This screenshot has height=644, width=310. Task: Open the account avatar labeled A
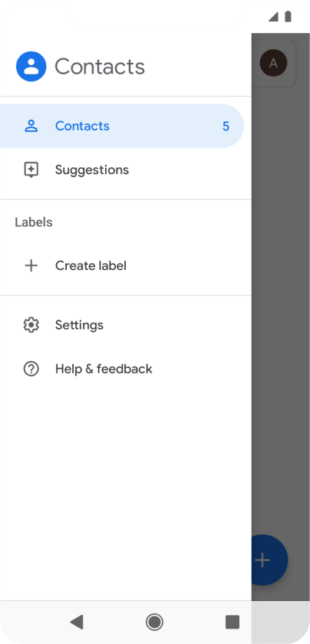click(x=273, y=63)
